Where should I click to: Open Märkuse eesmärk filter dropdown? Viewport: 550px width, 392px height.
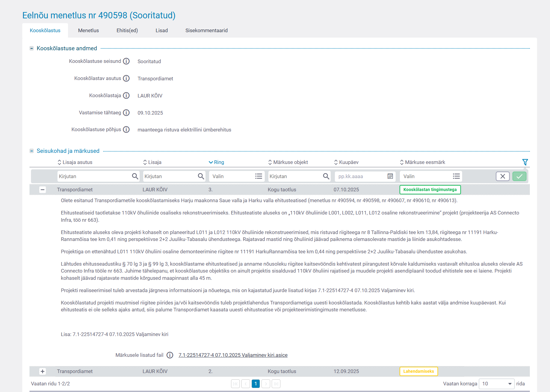coord(431,176)
